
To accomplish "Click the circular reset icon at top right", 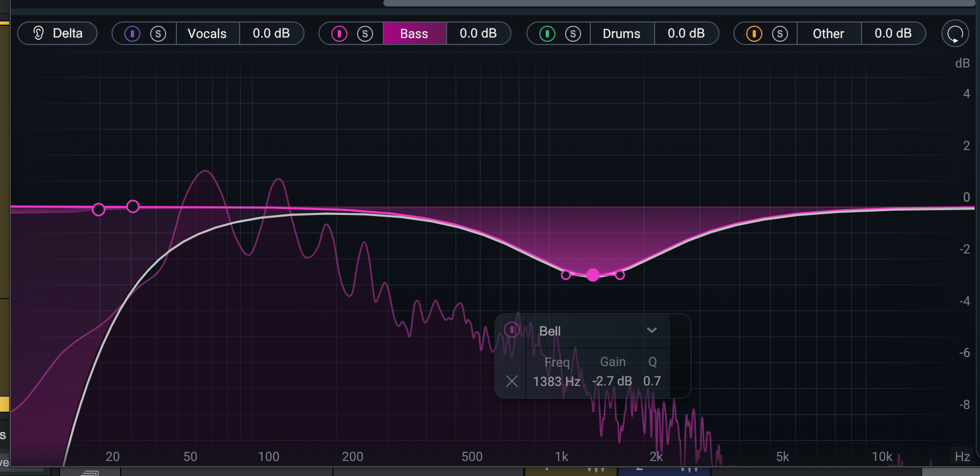I will click(x=955, y=34).
